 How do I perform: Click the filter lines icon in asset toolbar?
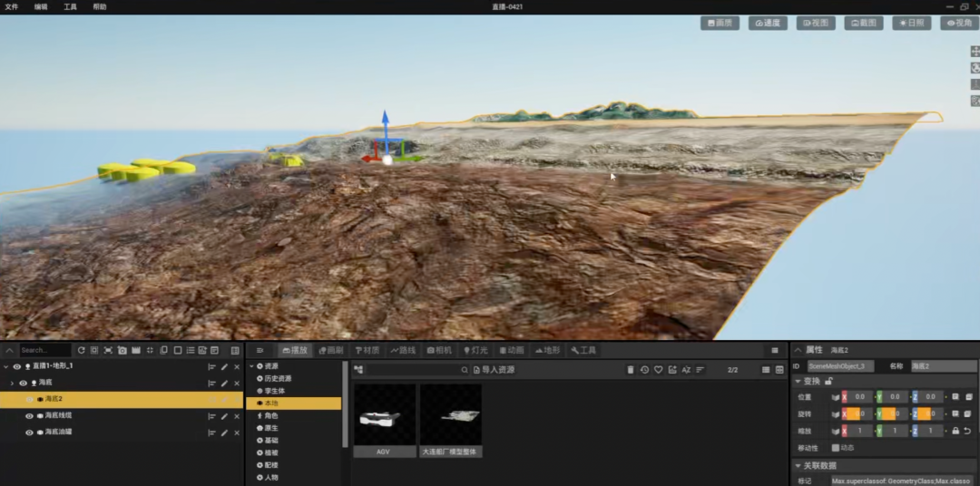pos(700,370)
